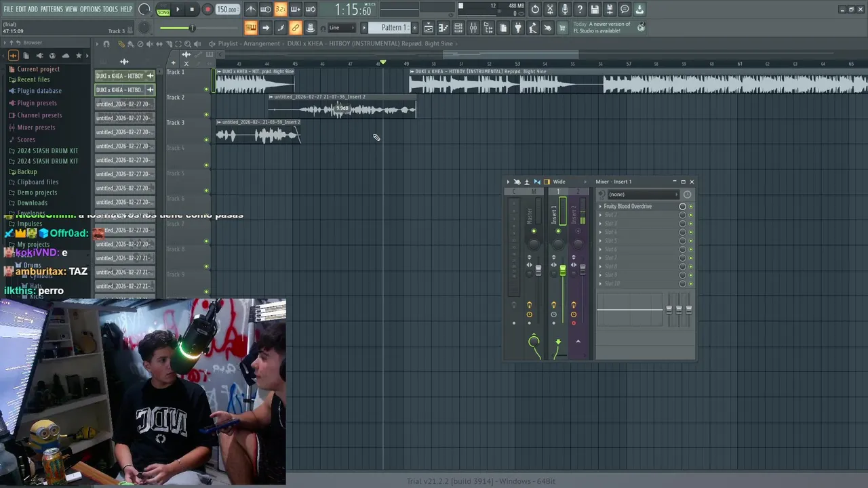The image size is (868, 488).
Task: Select the Master mixer track
Action: 534,216
